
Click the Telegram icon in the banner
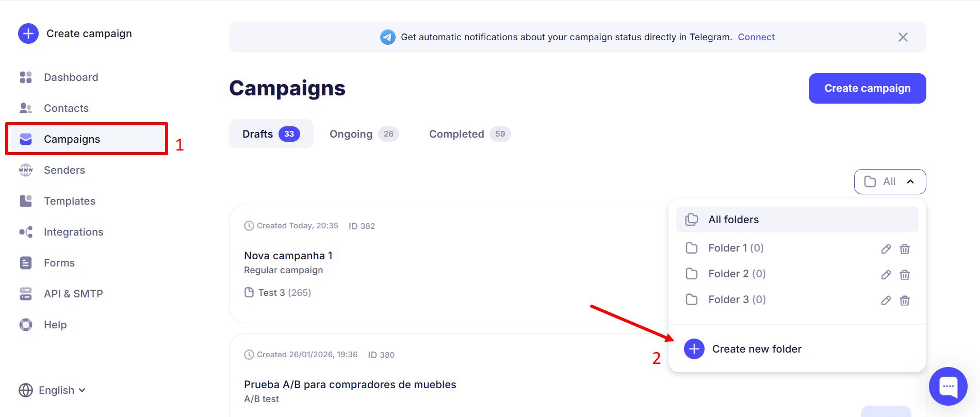point(388,37)
